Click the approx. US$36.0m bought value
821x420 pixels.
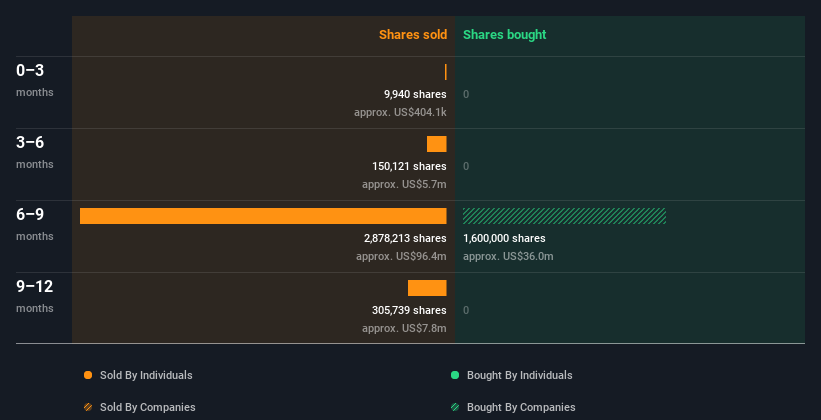point(508,257)
